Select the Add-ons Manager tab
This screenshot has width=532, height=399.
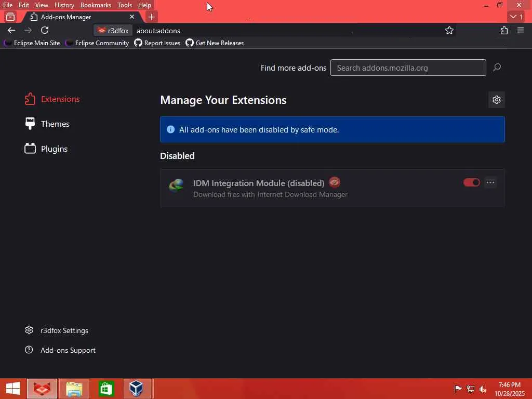point(83,17)
